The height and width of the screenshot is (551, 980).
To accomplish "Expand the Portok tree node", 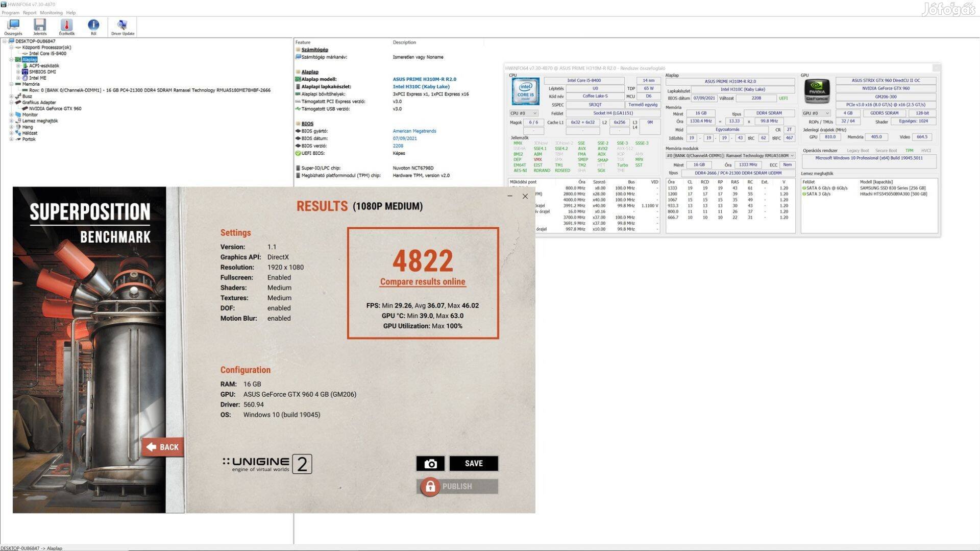I will coord(11,139).
